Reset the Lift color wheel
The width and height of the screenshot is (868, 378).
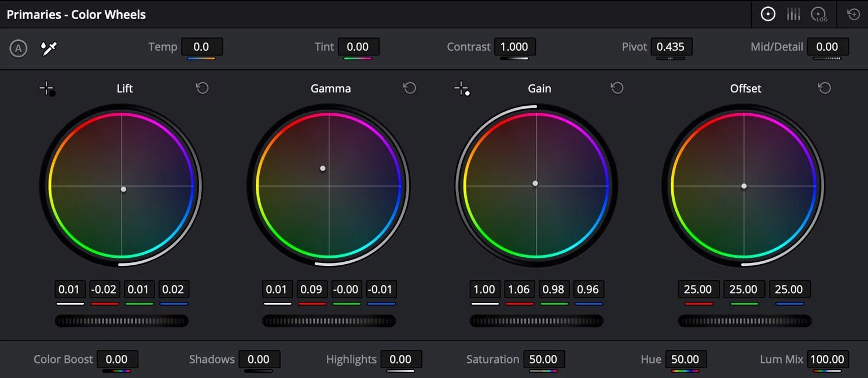click(202, 88)
